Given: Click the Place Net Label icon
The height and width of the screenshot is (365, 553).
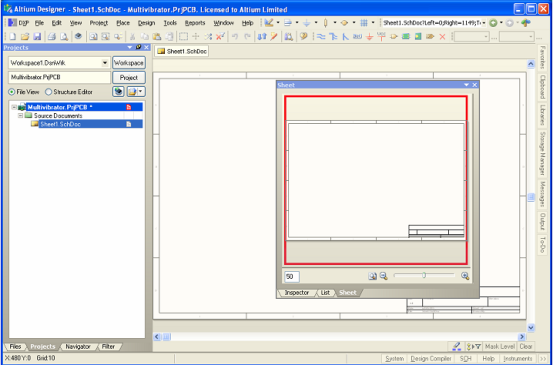Looking at the screenshot, I should click(357, 36).
